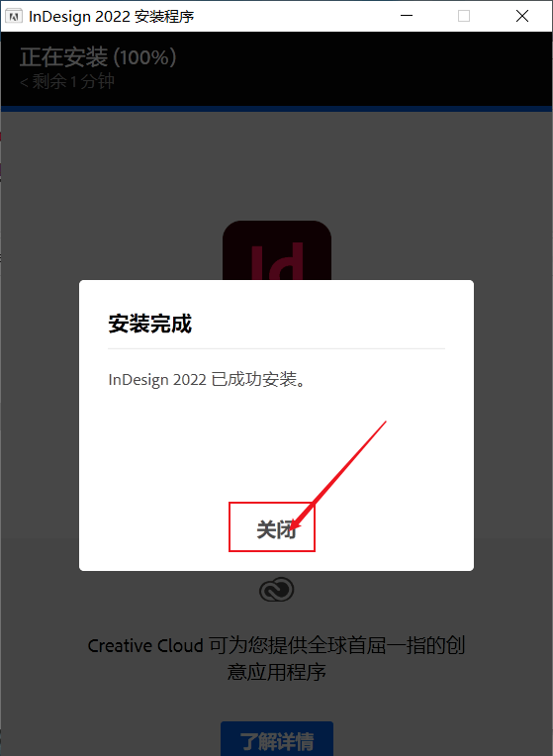
Task: Click the 正在安装 (100%) status text
Action: coord(98,57)
